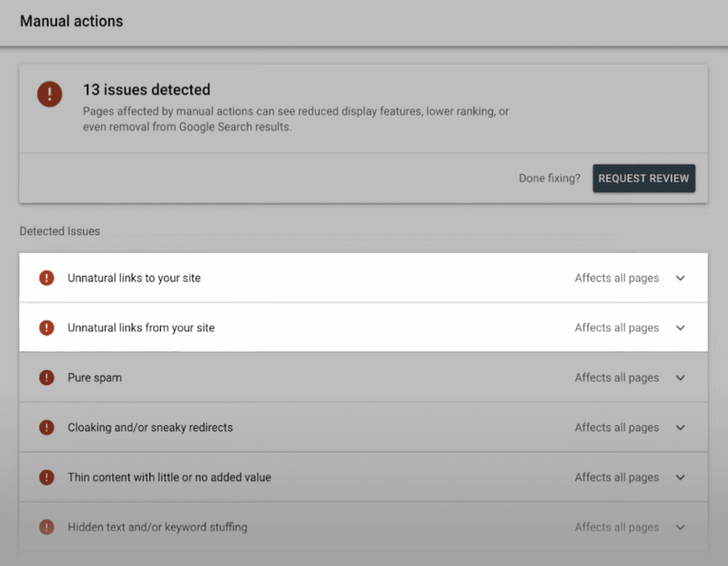Click the 13 issues detected heading

147,89
